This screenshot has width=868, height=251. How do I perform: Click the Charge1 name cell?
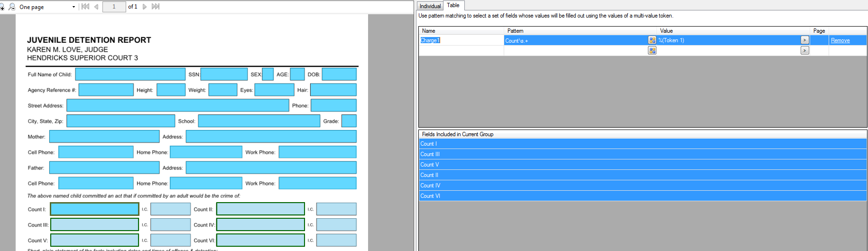pos(460,40)
